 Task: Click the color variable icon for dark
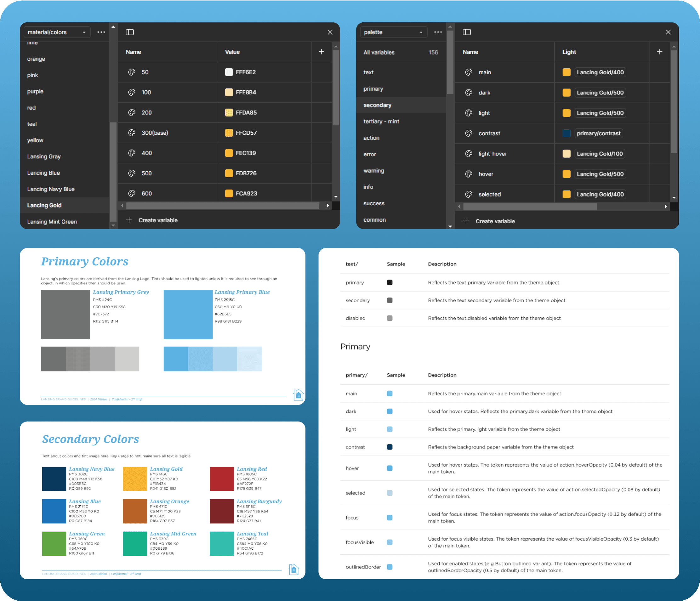[469, 93]
